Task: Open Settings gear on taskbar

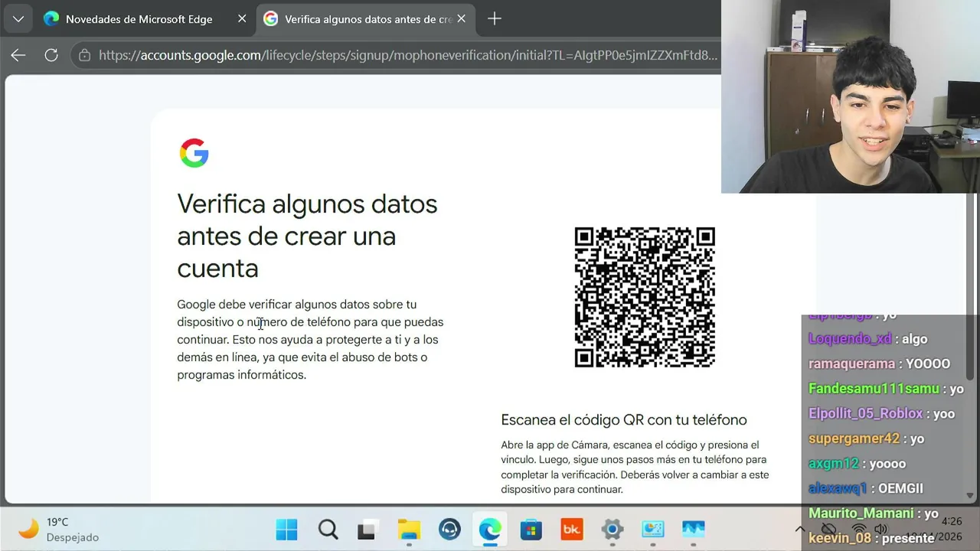Action: [612, 530]
